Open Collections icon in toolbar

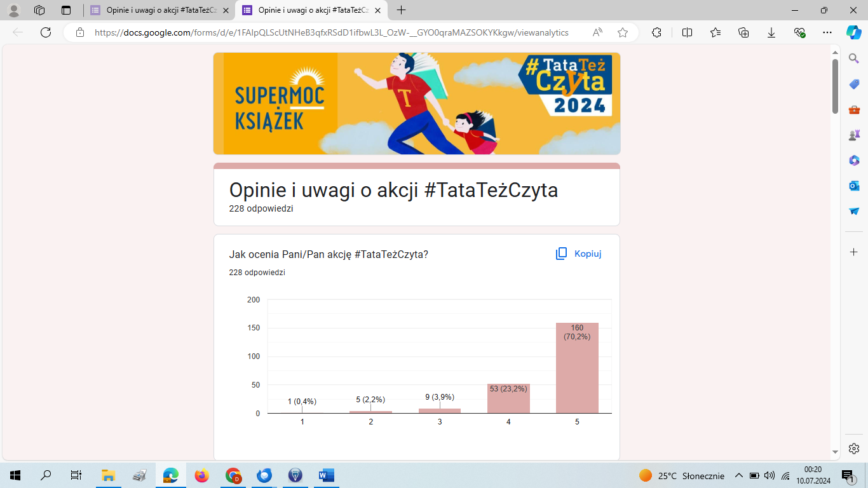coord(743,32)
